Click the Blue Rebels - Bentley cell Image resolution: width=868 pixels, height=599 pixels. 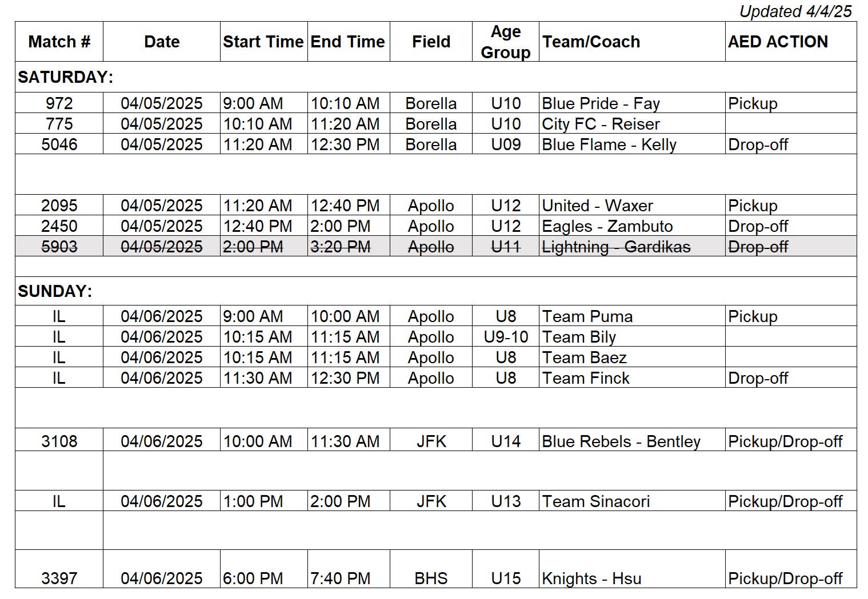point(632,440)
